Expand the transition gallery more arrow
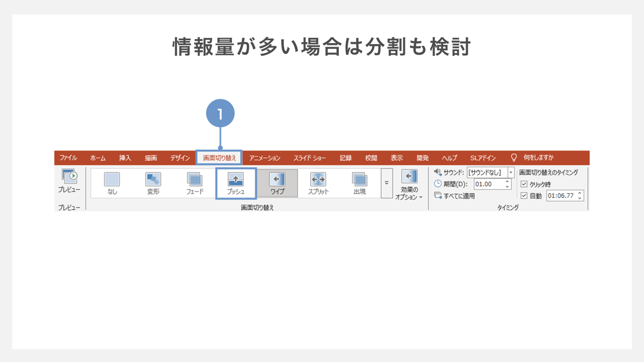The image size is (644, 362). coord(386,183)
